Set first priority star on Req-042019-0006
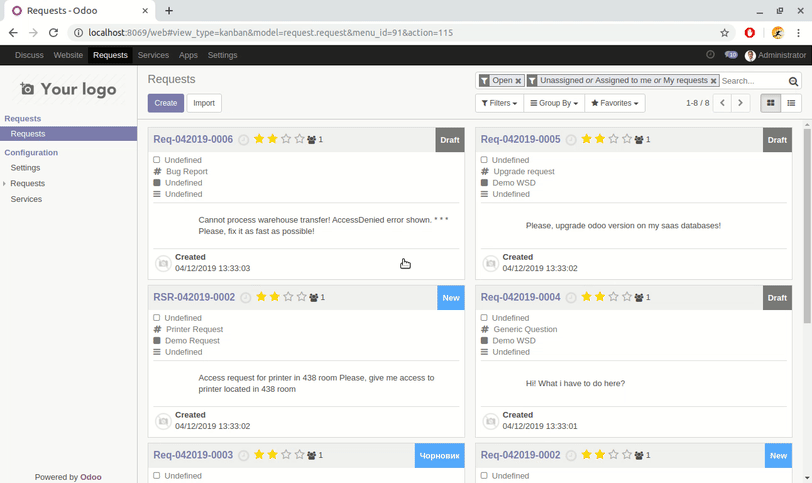 pos(259,139)
